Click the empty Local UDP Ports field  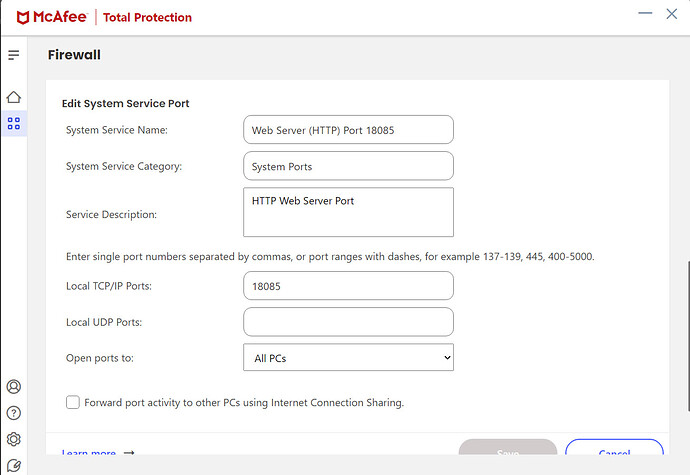[x=348, y=321]
